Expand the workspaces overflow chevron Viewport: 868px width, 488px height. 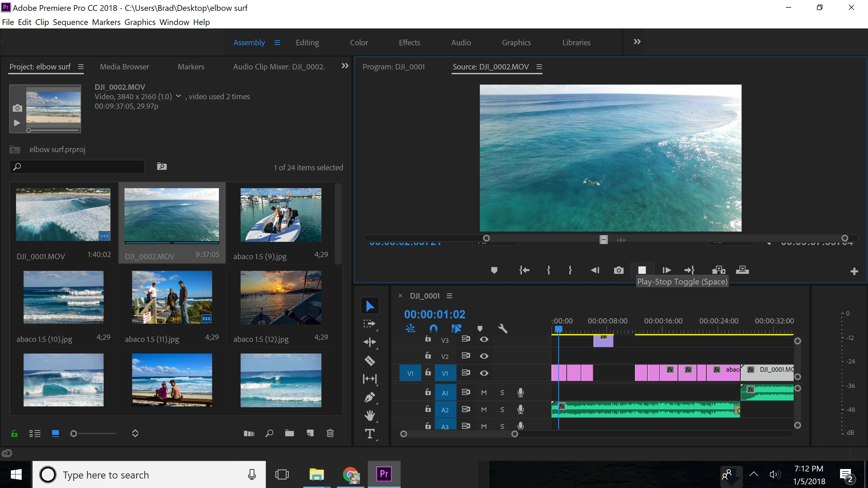637,42
